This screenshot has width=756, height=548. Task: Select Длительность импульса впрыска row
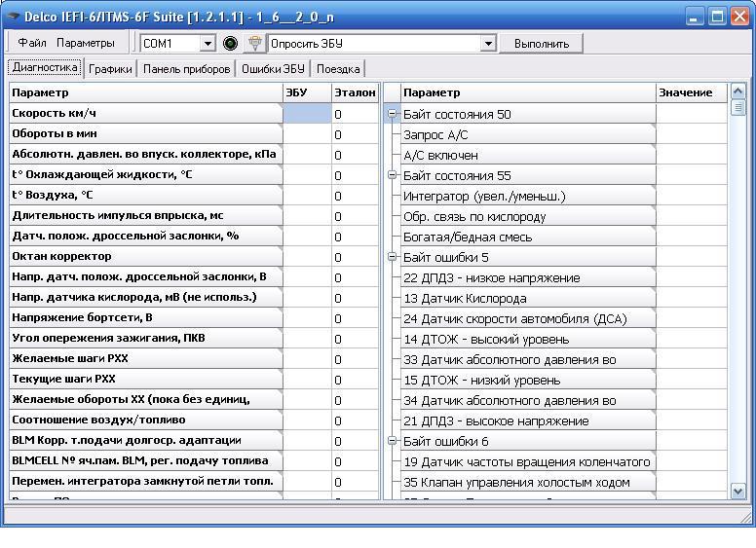click(145, 216)
